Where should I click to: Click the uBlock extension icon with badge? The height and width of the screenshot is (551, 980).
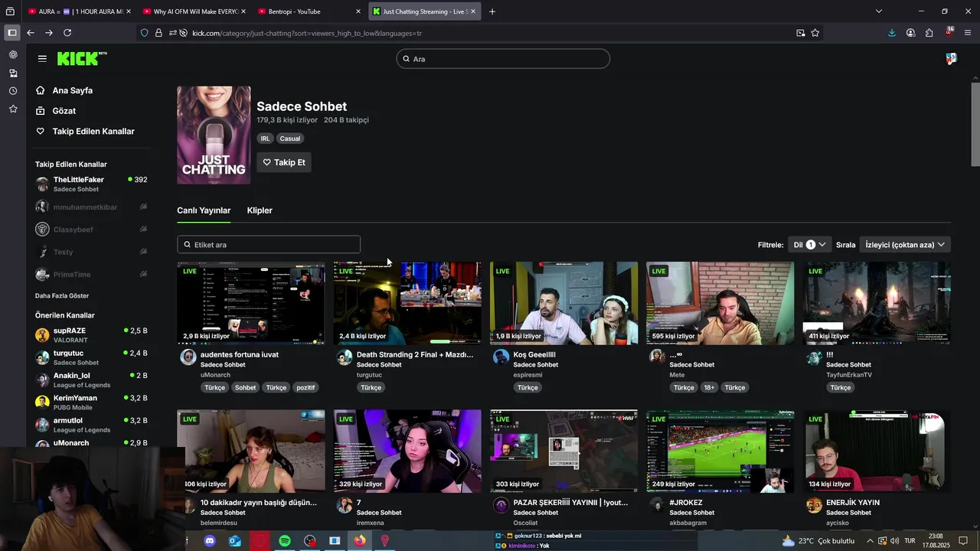[x=949, y=32]
